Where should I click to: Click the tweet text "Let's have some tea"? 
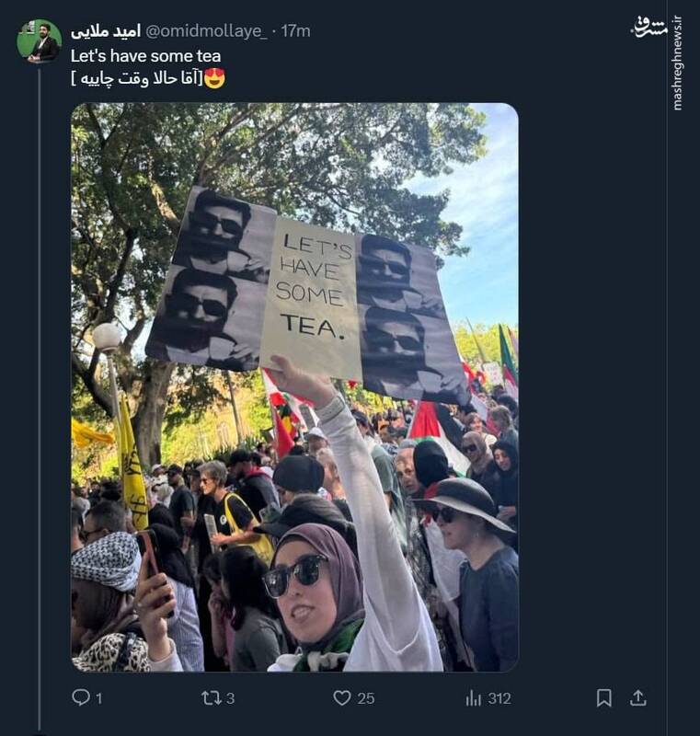(x=145, y=56)
